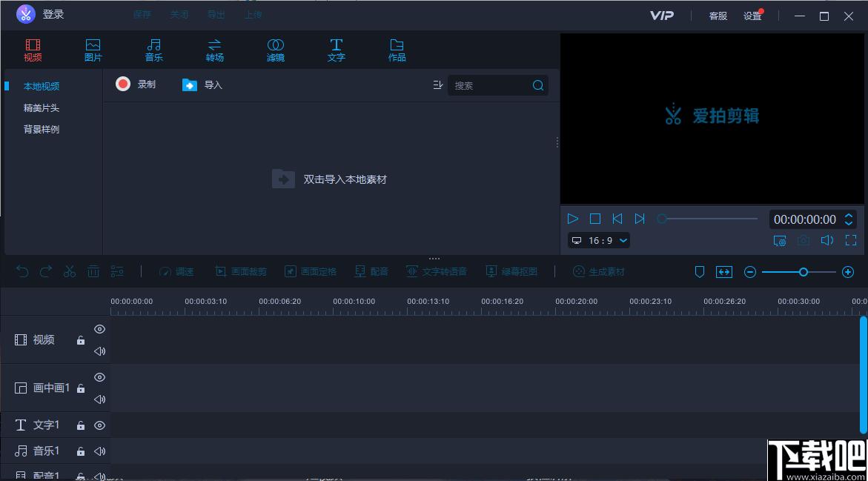The height and width of the screenshot is (481, 868).
Task: Switch to the 视频 video tab
Action: [33, 50]
